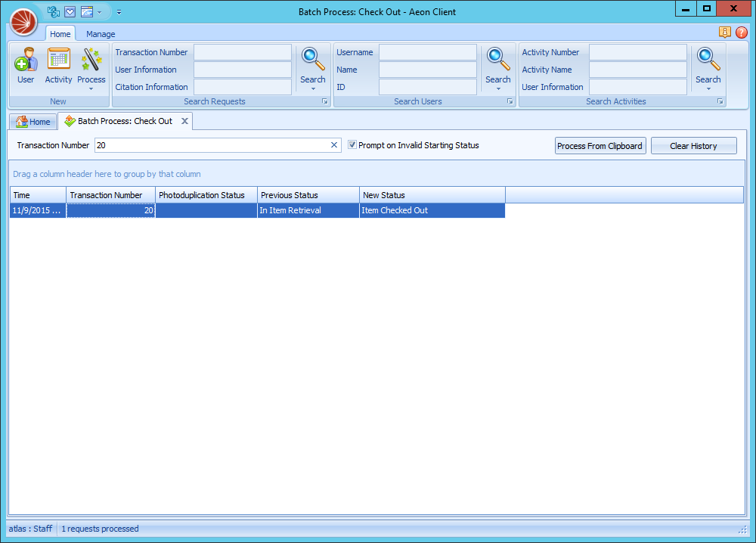This screenshot has width=756, height=543.
Task: Open the Customize Quick Access Toolbar menu
Action: pyautogui.click(x=119, y=12)
